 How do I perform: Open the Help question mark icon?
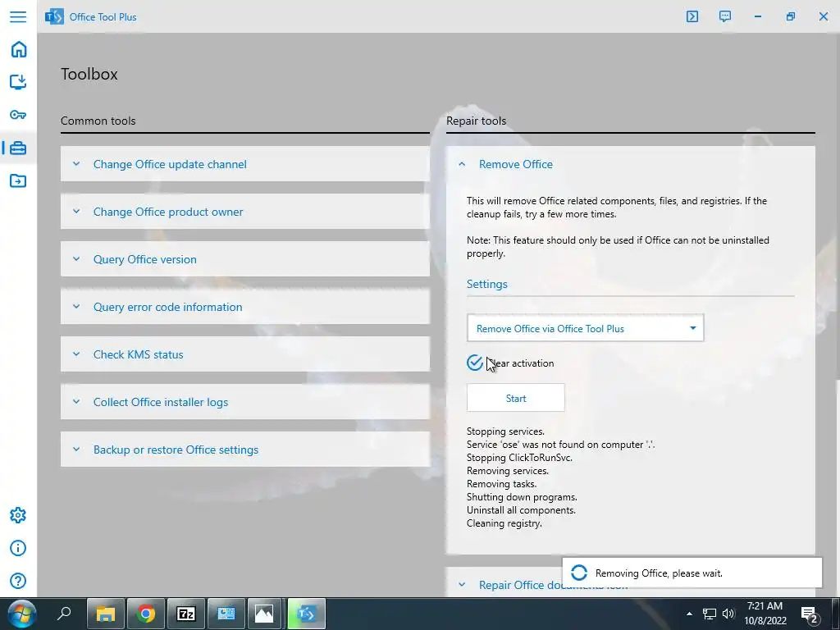(18, 581)
